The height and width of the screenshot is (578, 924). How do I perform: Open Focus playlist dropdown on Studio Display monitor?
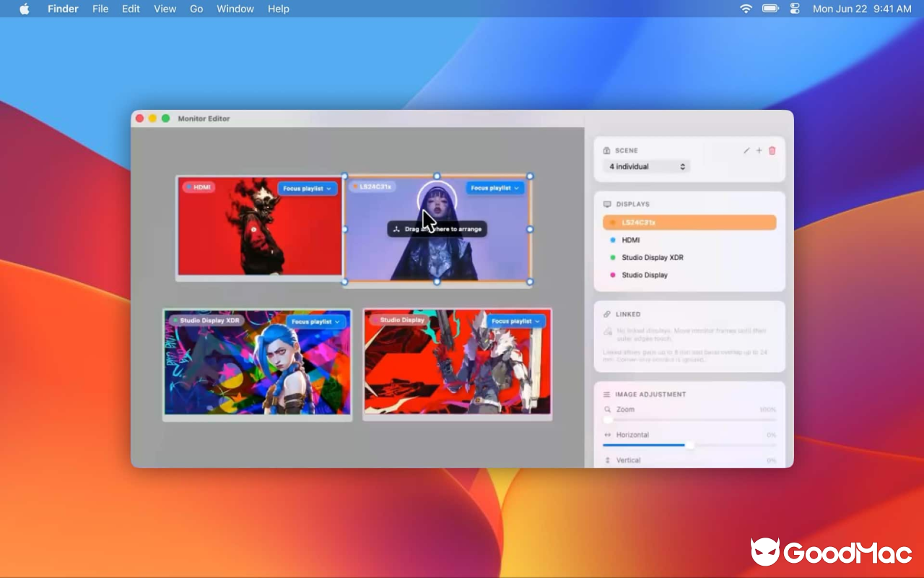coord(516,321)
